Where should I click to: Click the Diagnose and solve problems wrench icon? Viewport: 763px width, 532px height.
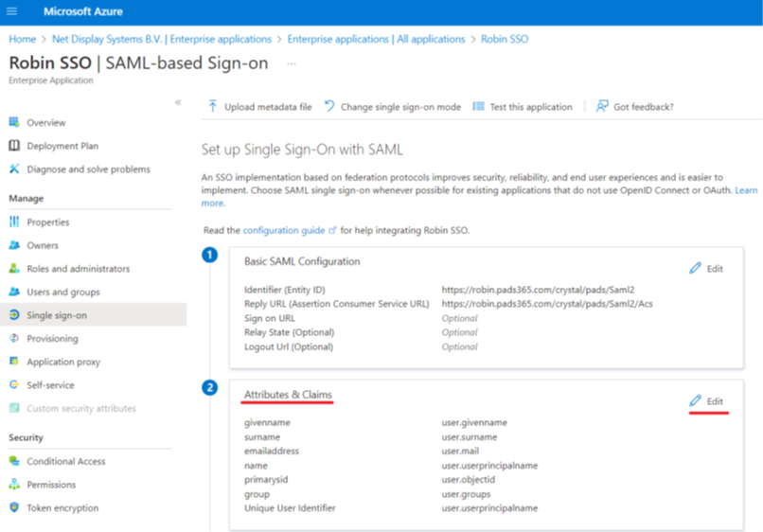pos(14,168)
